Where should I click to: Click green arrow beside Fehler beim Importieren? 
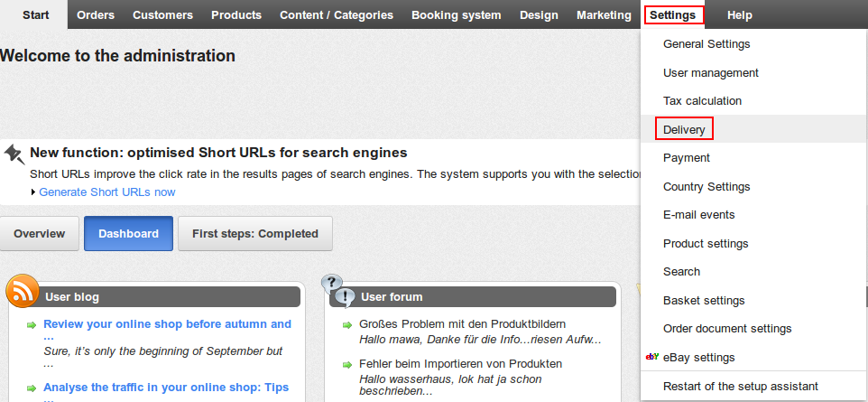pos(347,365)
